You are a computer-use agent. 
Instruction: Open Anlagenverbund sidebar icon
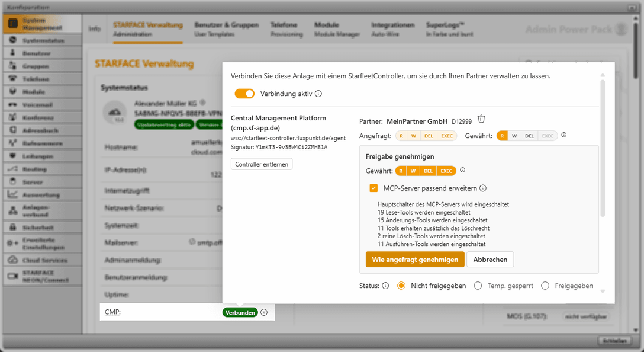coord(13,210)
